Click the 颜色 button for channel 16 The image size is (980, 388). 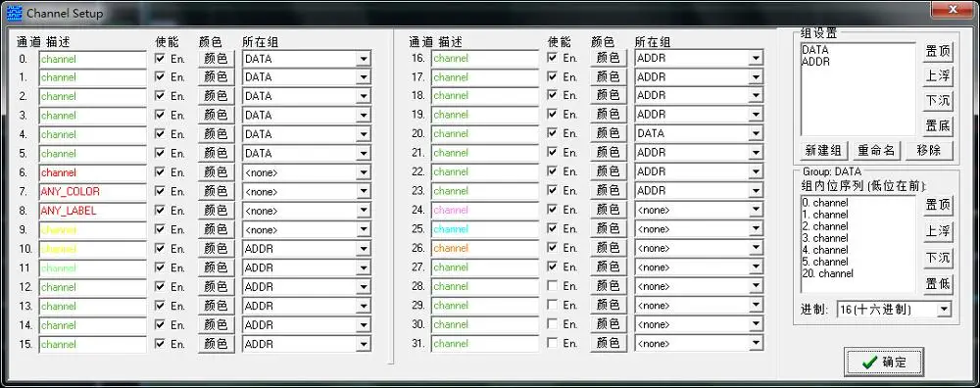609,58
